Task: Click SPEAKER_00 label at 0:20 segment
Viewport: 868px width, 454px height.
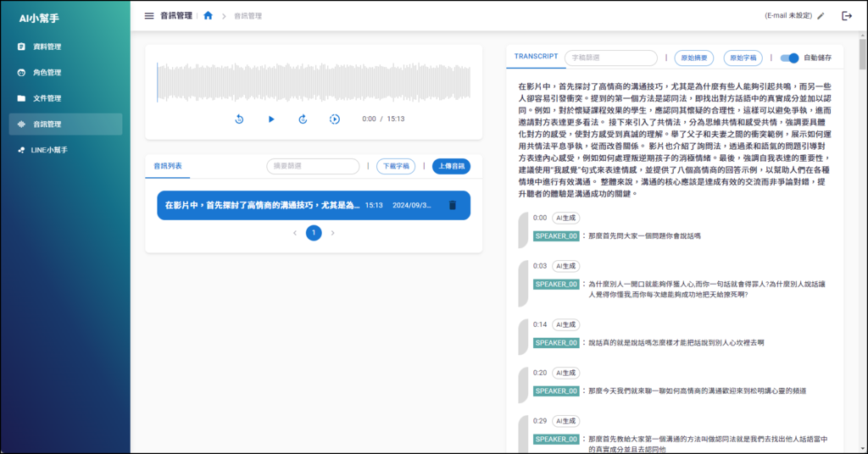Action: coord(556,391)
